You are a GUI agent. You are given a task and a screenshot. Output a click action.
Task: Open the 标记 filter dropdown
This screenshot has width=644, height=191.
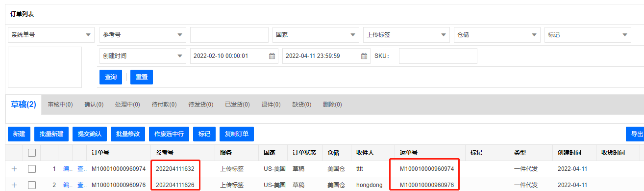588,35
